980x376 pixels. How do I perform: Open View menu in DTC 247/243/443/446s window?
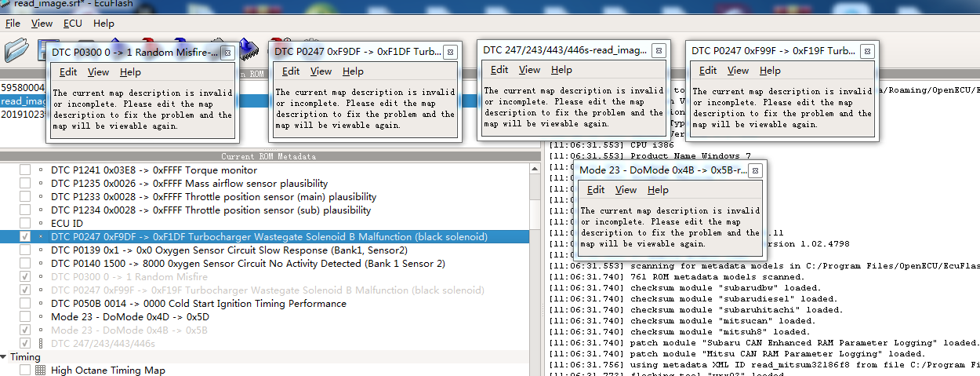[x=529, y=70]
